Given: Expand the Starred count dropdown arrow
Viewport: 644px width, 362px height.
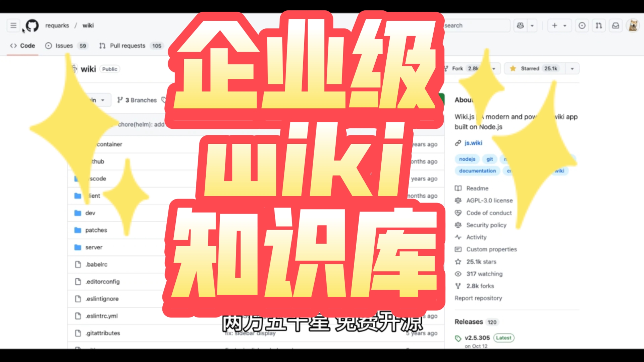Looking at the screenshot, I should click(572, 68).
